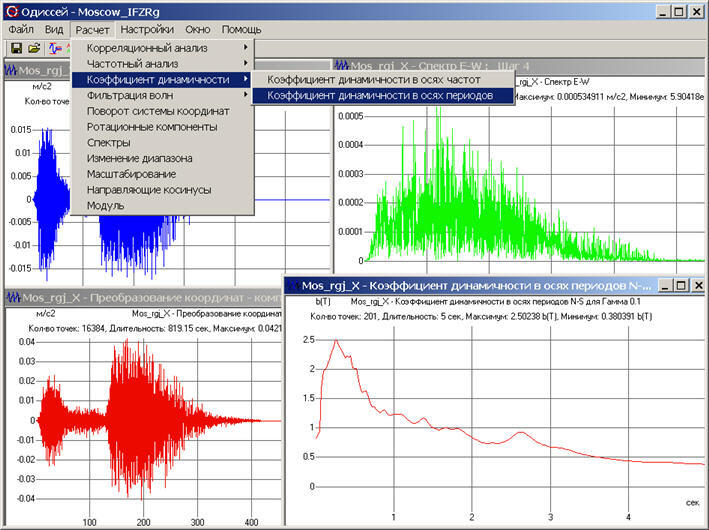Open the Настройки menu
The height and width of the screenshot is (530, 709).
tap(147, 30)
